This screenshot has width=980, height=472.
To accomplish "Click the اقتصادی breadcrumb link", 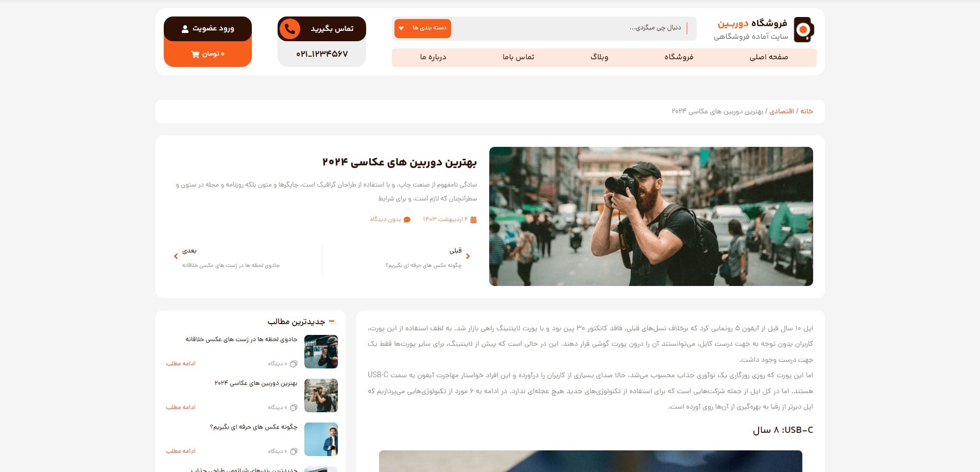I will coord(782,111).
